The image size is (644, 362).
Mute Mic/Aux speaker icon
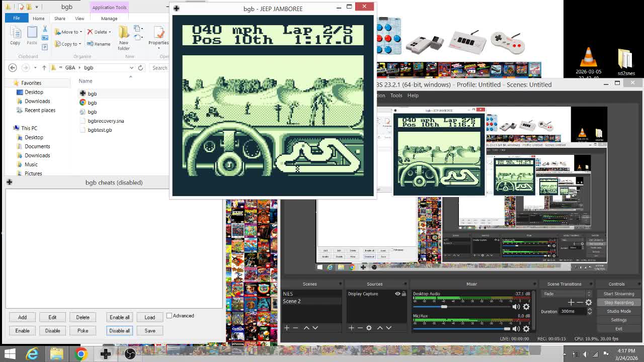point(516,329)
